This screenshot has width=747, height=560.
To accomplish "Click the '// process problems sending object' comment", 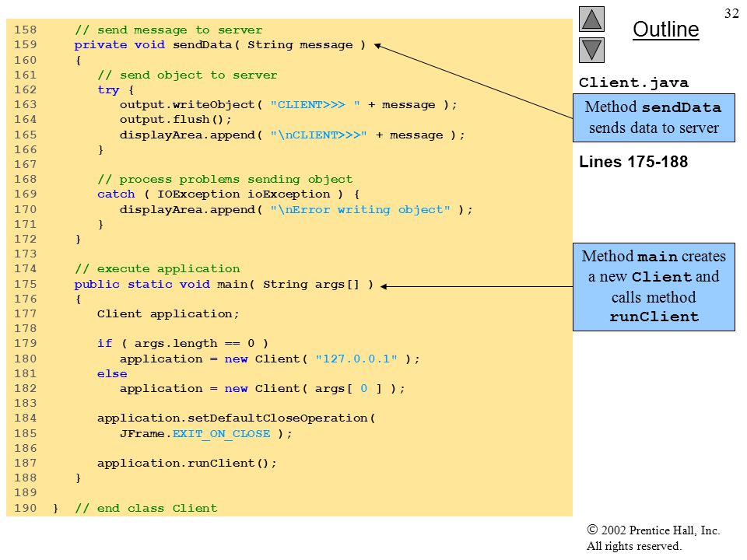I will coord(225,180).
